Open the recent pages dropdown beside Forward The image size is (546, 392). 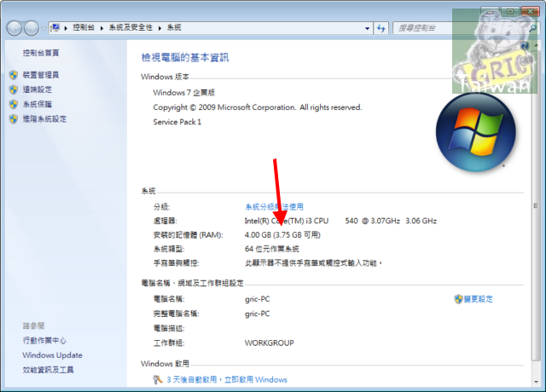pyautogui.click(x=44, y=28)
